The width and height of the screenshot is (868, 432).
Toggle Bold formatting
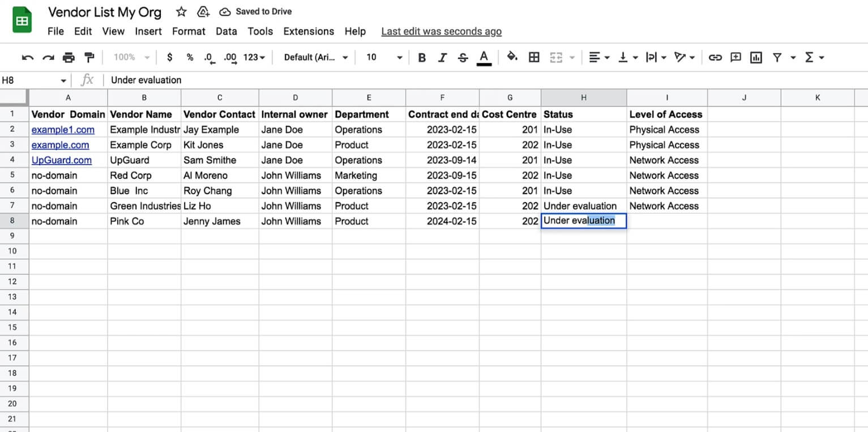(421, 57)
